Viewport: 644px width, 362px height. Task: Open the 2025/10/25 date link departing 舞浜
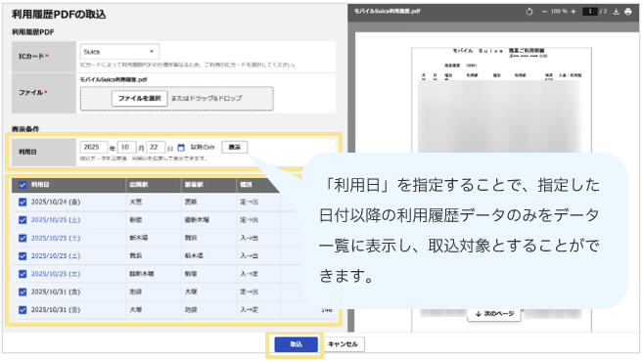pos(56,256)
